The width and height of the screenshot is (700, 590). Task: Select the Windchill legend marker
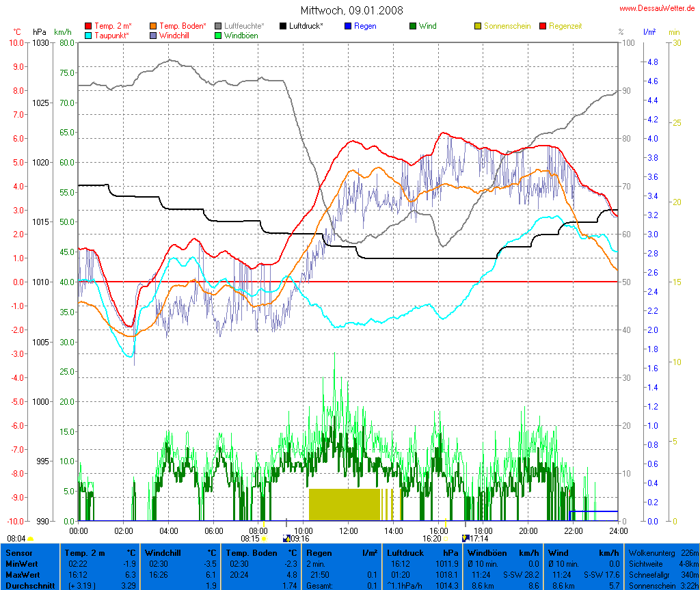click(153, 36)
